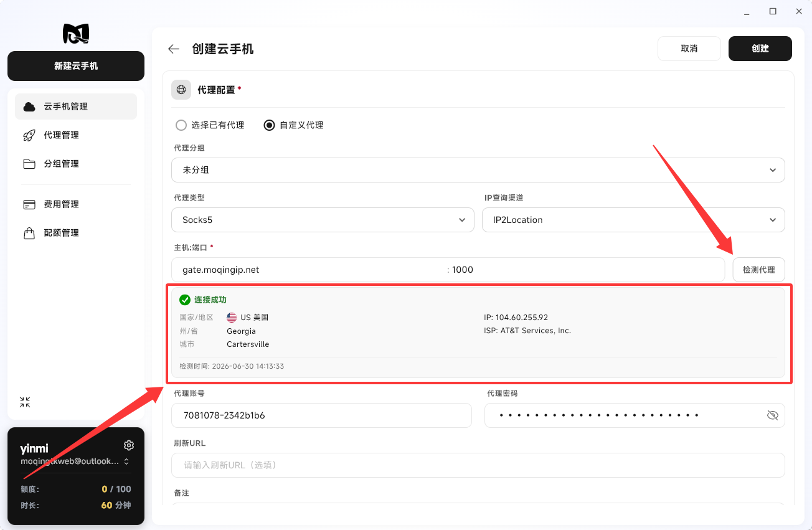This screenshot has height=530, width=812.
Task: Click the yinmi username
Action: [x=34, y=449]
